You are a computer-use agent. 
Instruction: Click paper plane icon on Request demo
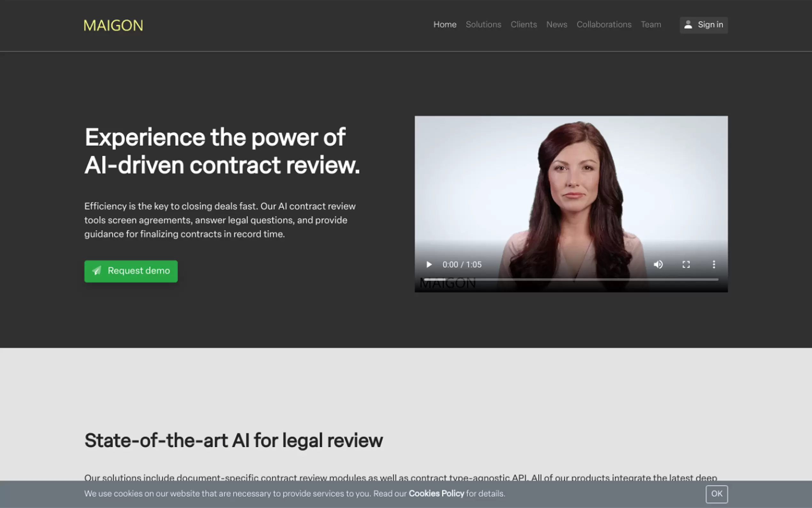97,271
